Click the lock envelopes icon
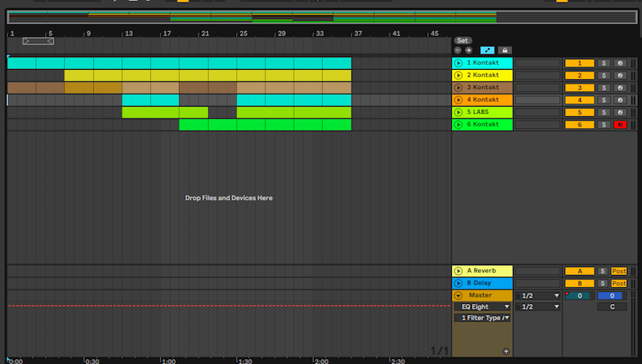Image resolution: width=642 pixels, height=364 pixels. click(x=505, y=51)
